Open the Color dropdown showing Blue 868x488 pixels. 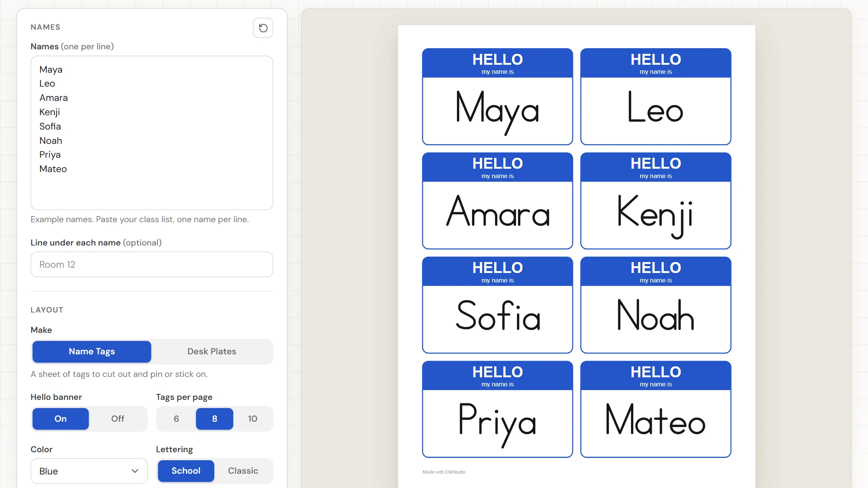89,471
